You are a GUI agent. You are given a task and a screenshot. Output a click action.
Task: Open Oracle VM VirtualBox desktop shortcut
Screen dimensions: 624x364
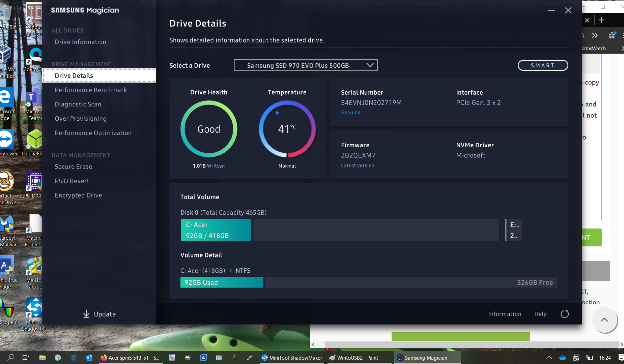click(7, 62)
